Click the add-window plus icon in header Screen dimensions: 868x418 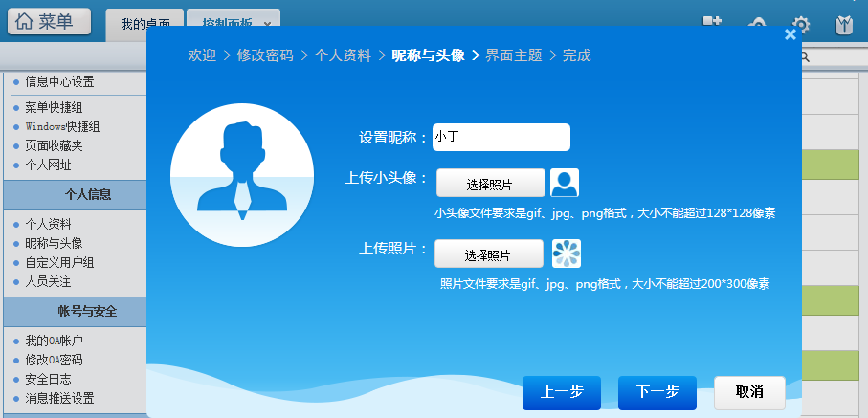pyautogui.click(x=711, y=22)
